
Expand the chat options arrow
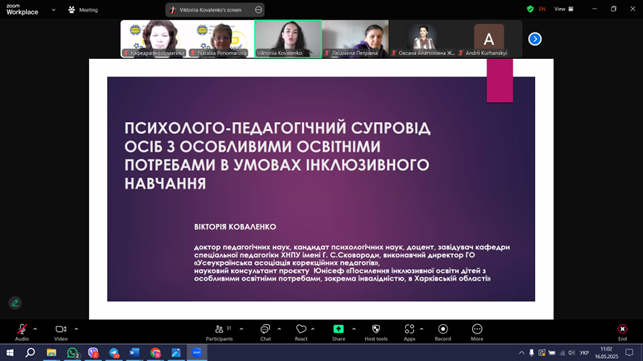tap(279, 329)
